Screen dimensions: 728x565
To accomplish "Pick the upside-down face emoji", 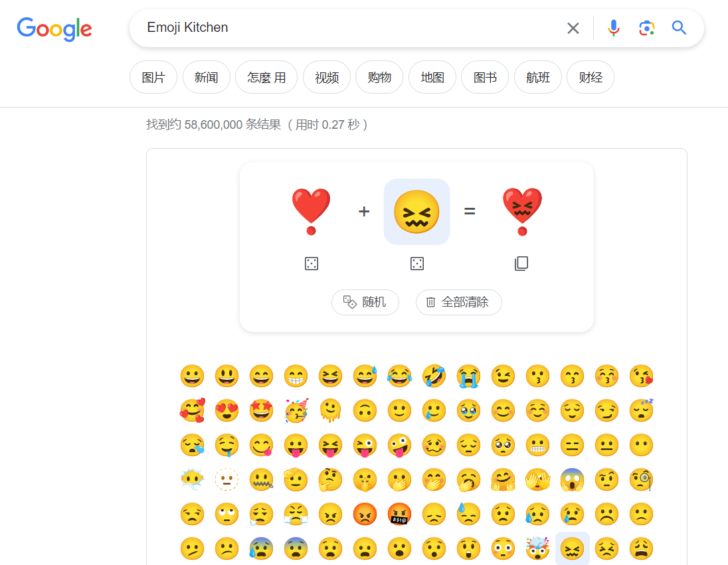I will (x=365, y=410).
